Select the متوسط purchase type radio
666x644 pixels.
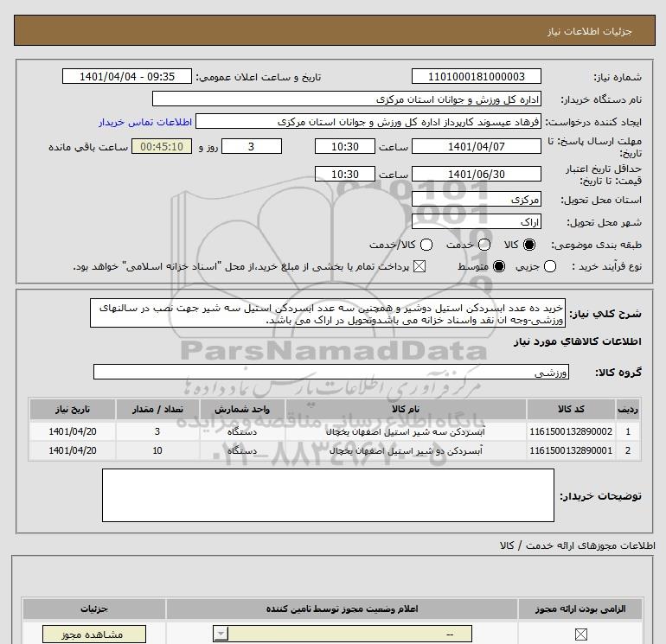pos(499,266)
